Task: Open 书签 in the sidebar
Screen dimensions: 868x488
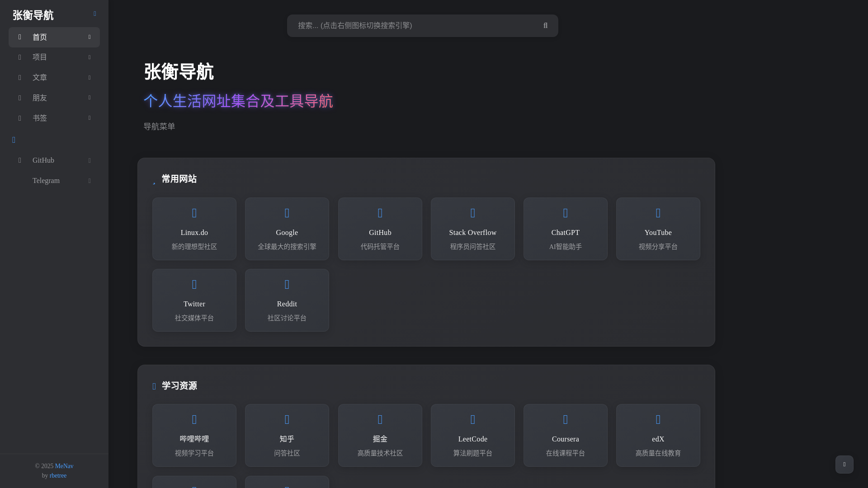Action: coord(54,118)
